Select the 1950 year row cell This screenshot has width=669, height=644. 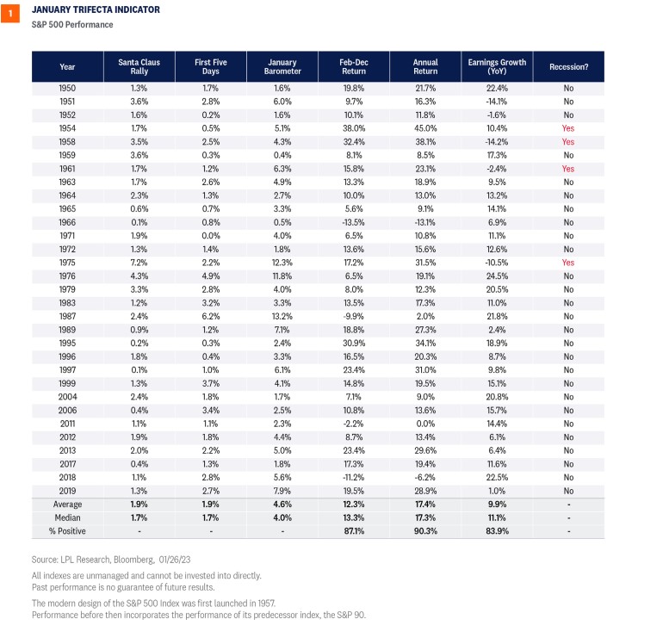[67, 89]
